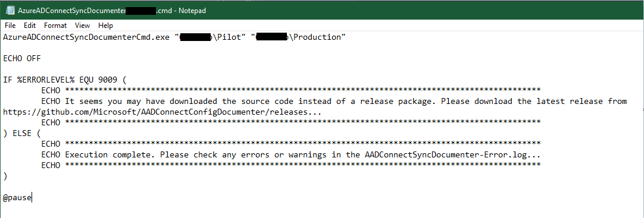Open the Help menu

(x=105, y=26)
